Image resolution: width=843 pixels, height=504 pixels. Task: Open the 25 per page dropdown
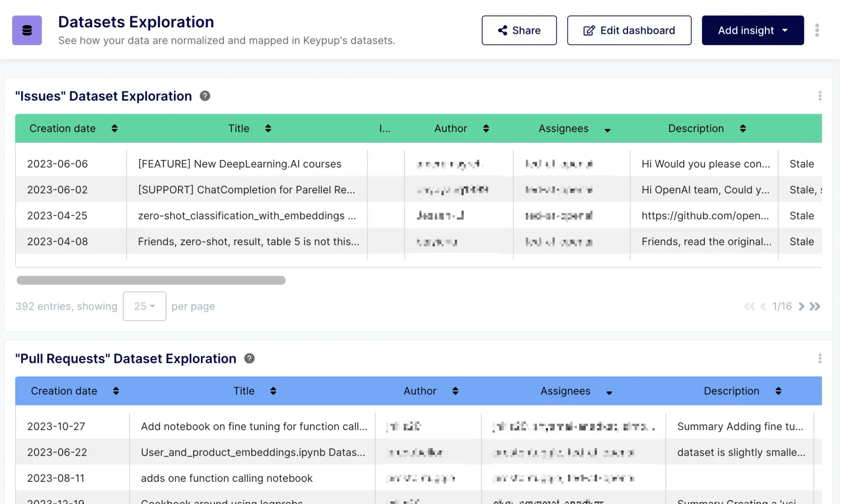[x=144, y=306]
